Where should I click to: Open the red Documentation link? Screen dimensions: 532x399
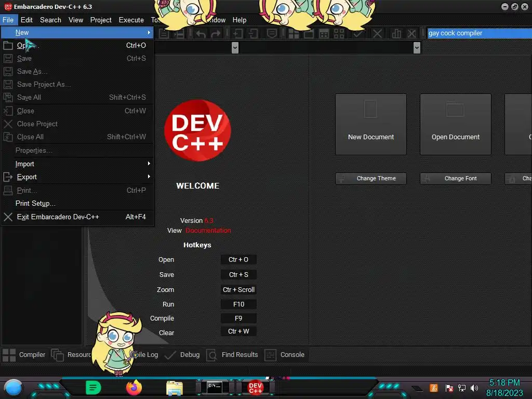[x=208, y=230]
